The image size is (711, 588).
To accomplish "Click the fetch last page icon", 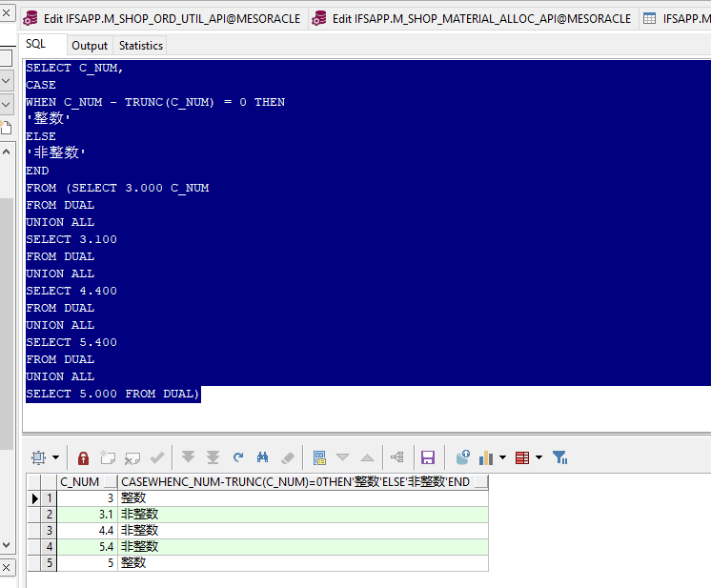I will [213, 457].
